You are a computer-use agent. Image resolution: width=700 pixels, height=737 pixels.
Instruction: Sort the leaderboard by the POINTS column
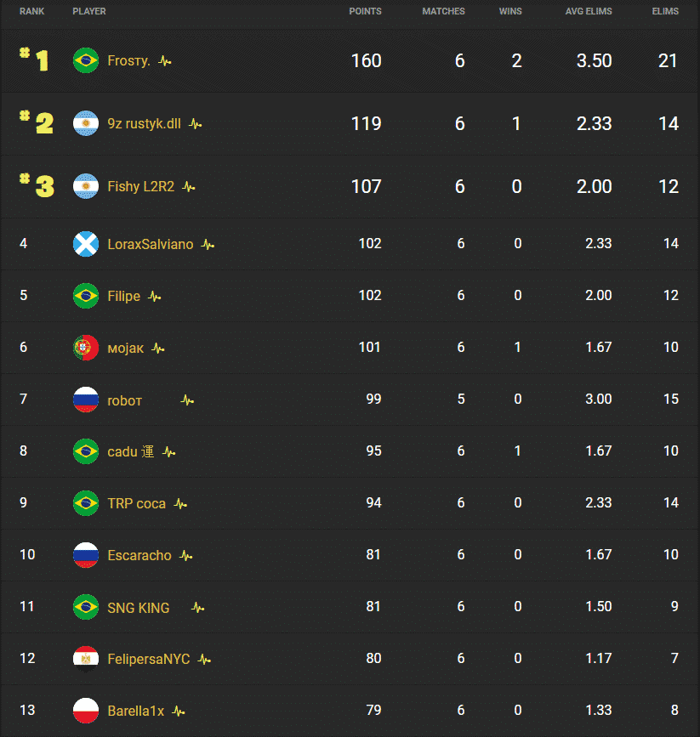point(365,11)
